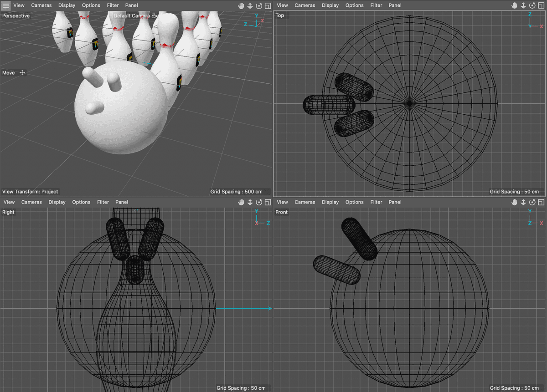
Task: Click the camera link icon beside Default Camera
Action: pos(154,15)
